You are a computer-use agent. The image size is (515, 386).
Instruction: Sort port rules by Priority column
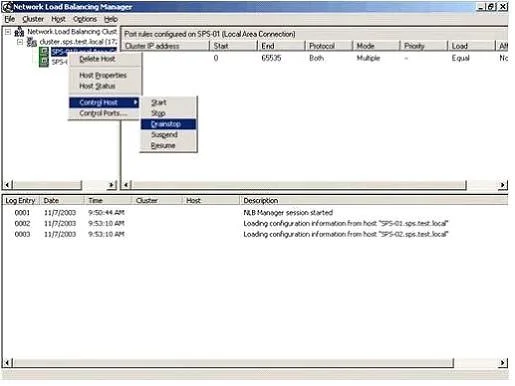[x=424, y=46]
